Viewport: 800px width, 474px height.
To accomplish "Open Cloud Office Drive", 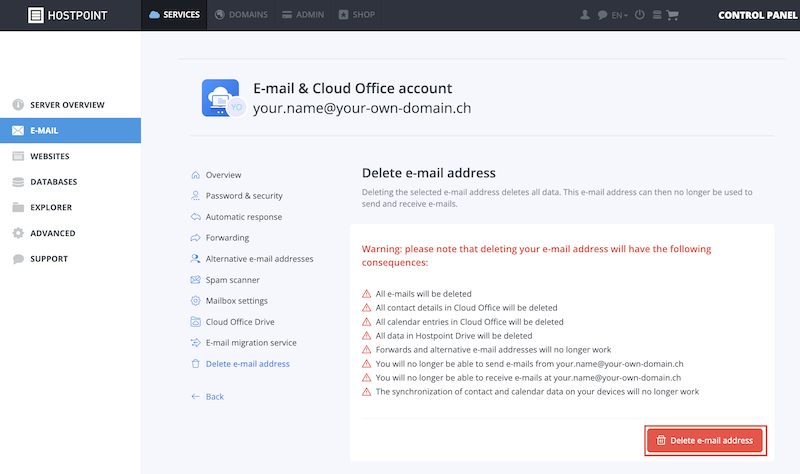I will 233,322.
